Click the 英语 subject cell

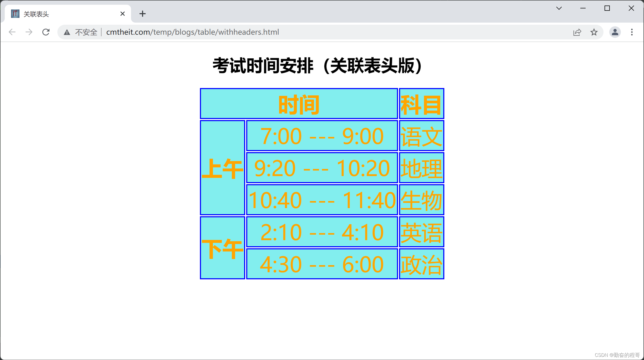point(421,232)
